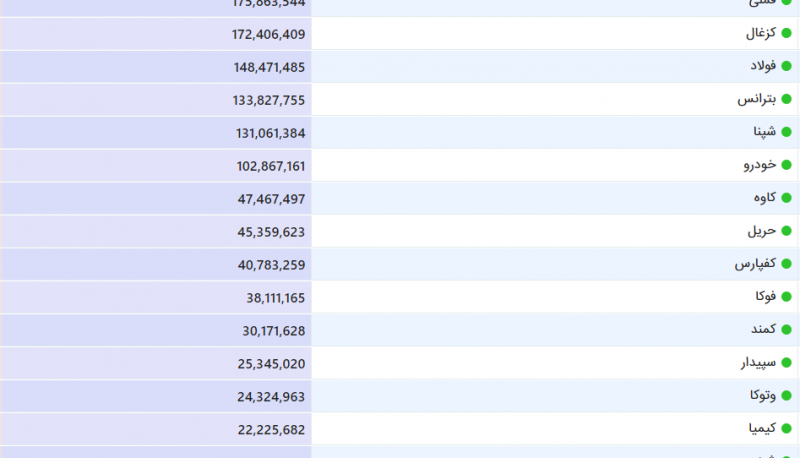The image size is (800, 458).
Task: Select the cell 40,783,259
Action: click(271, 265)
